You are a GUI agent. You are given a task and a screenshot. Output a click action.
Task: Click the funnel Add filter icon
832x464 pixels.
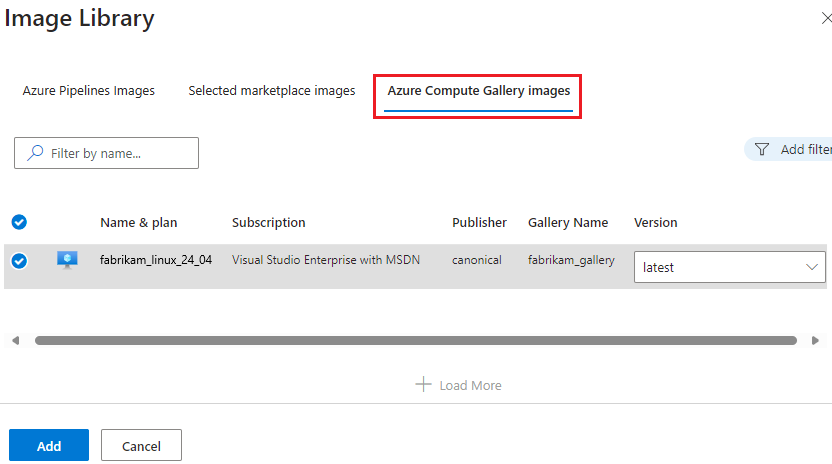[x=762, y=149]
